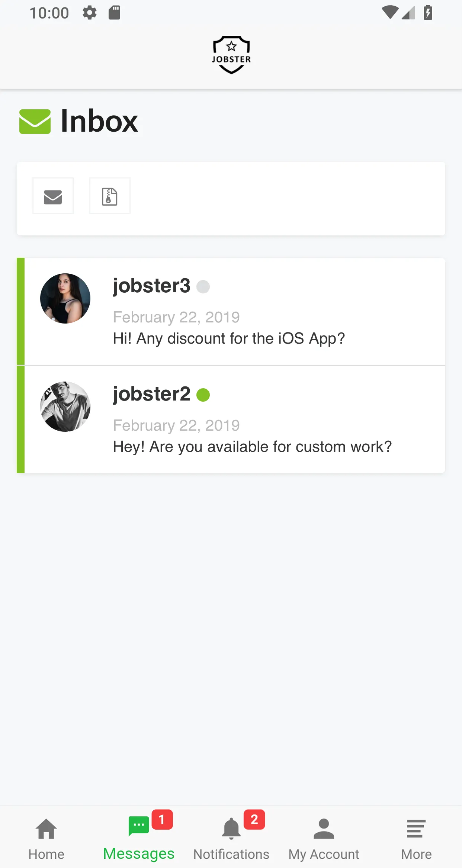Viewport: 462px width, 868px height.
Task: Tap the Messages unread badge showing 1
Action: [x=162, y=819]
